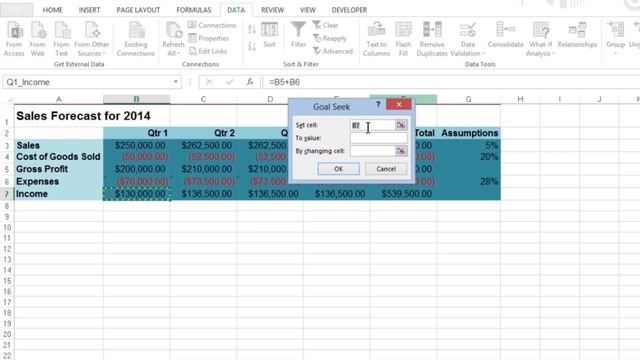The image size is (640, 360).
Task: Click Group outline button
Action: pyautogui.click(x=616, y=39)
